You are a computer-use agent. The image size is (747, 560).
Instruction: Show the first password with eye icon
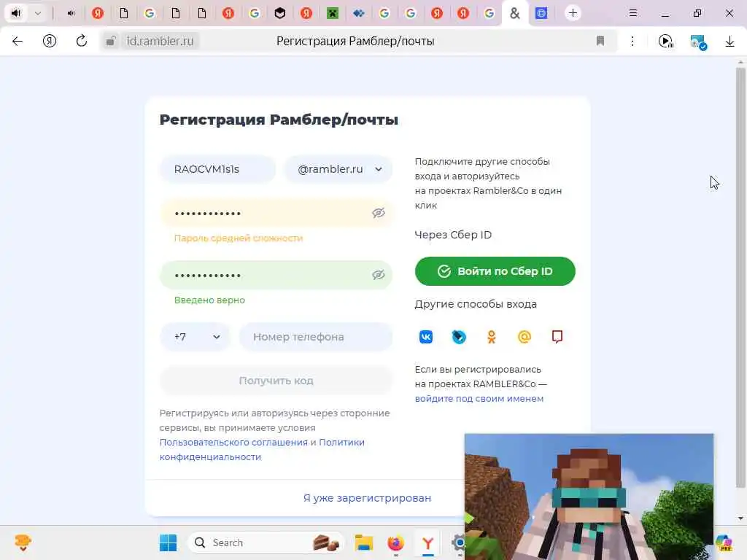pos(379,213)
